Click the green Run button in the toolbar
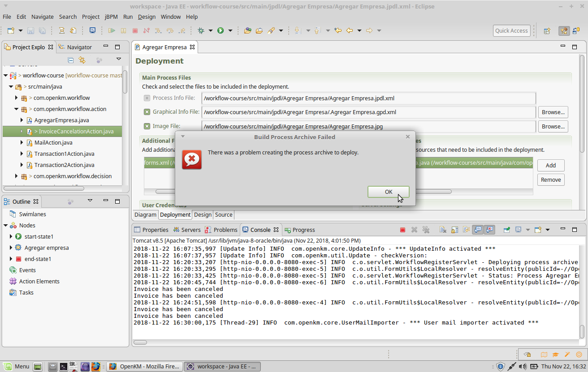The height and width of the screenshot is (372, 588). click(220, 30)
